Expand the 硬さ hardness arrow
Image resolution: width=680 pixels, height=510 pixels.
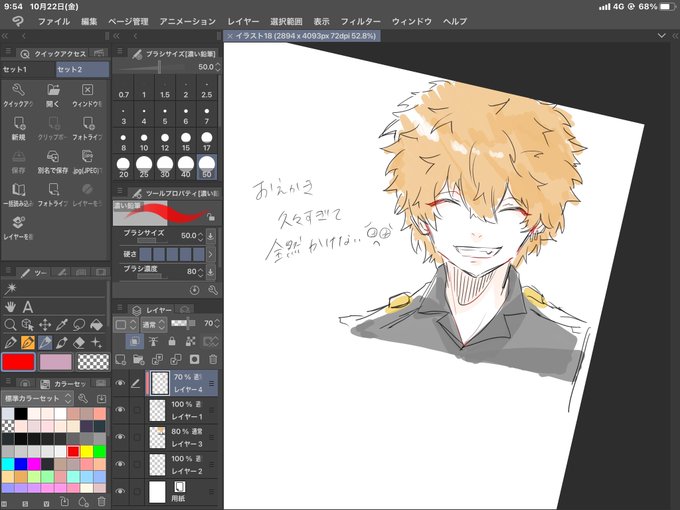click(210, 254)
